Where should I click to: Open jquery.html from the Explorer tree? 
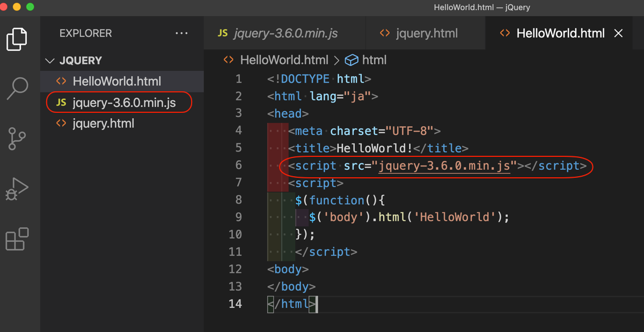click(122, 124)
